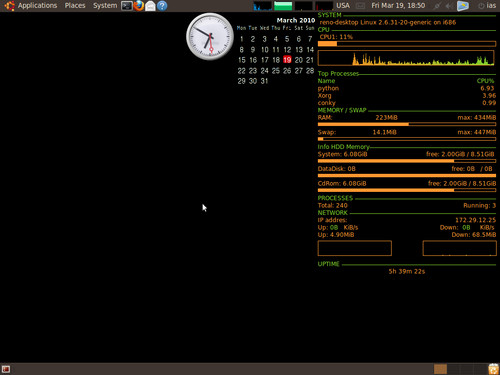Viewport: 500px width, 375px height.
Task: Click the CPU1 usage bar
Action: 407,44
